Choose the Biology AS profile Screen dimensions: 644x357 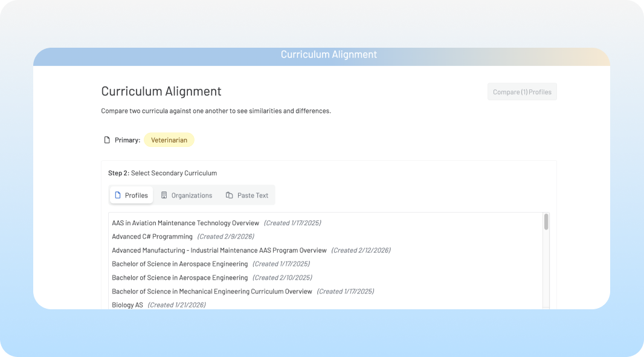click(x=127, y=305)
